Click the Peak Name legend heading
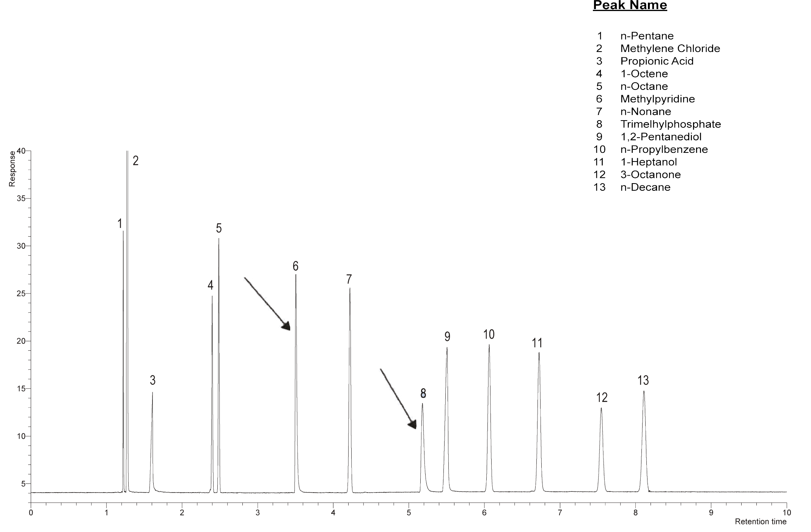The image size is (811, 532). (x=630, y=5)
